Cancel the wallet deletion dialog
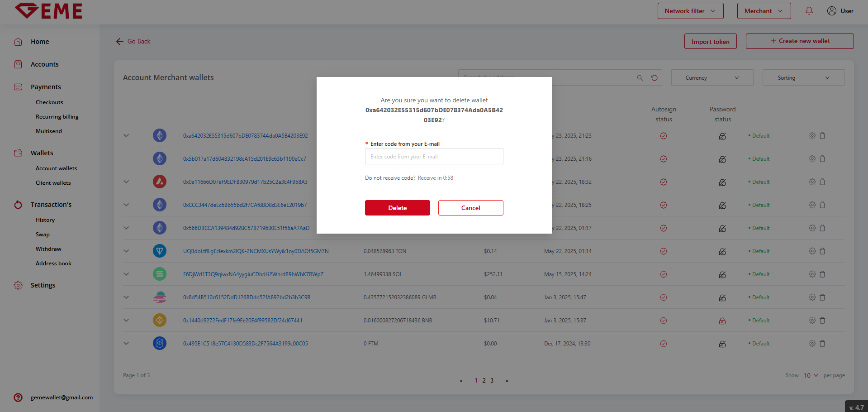 click(x=470, y=208)
